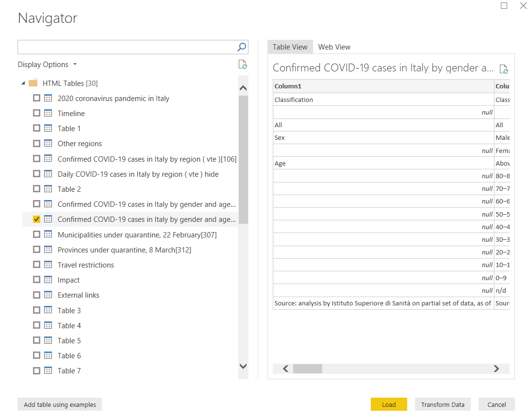Click the Load button
This screenshot has width=530, height=420.
click(389, 404)
